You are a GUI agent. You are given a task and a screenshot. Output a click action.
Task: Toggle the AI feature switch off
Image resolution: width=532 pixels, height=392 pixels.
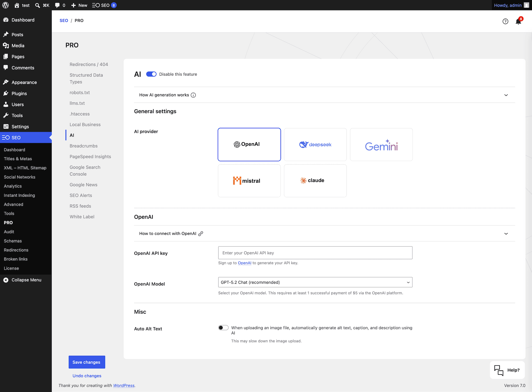151,74
